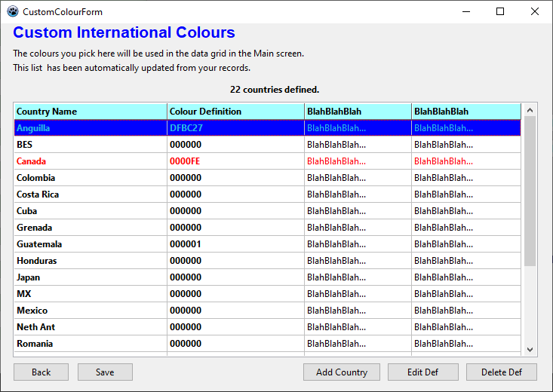Click the Back button
553x392 pixels.
click(41, 372)
